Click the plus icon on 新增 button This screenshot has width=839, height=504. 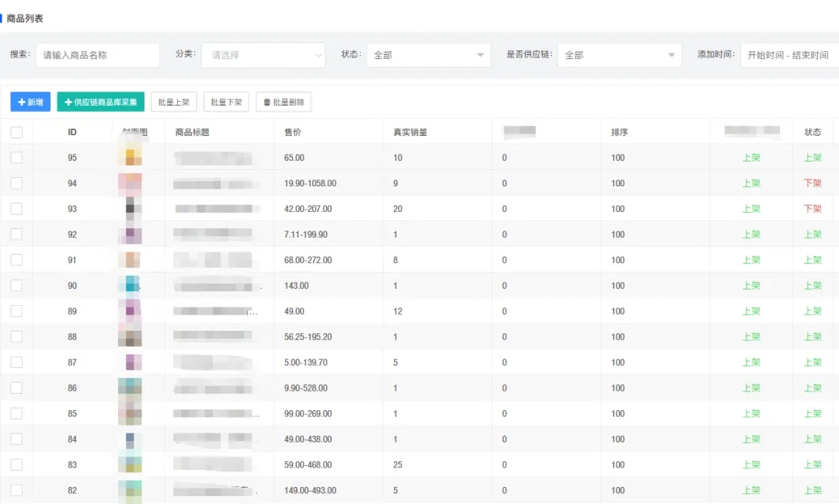tap(20, 102)
